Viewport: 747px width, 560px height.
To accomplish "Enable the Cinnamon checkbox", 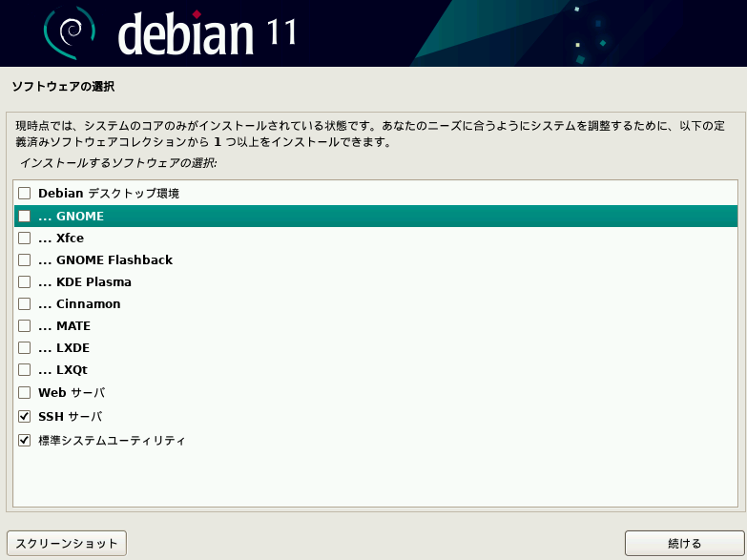I will click(24, 303).
